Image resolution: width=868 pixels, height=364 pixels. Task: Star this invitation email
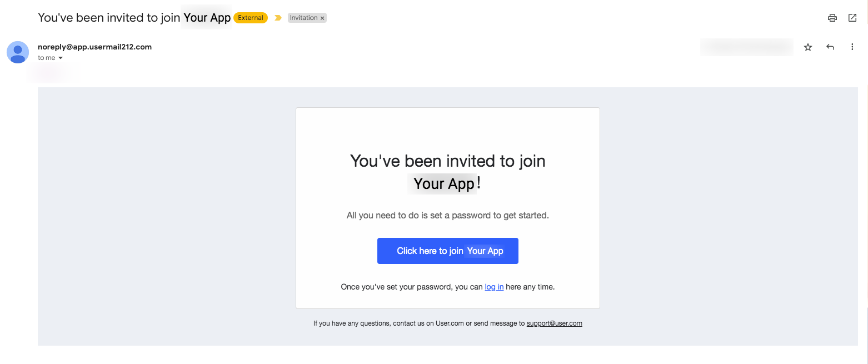tap(808, 47)
